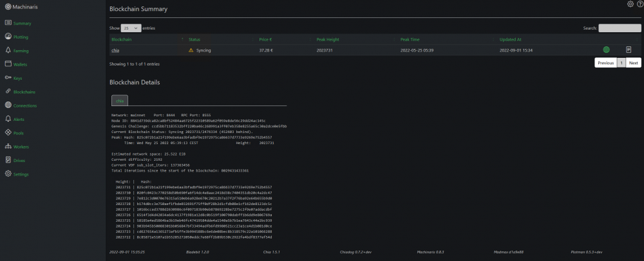Click the Chiadog 0.7.2+dev footer version

(x=356, y=252)
